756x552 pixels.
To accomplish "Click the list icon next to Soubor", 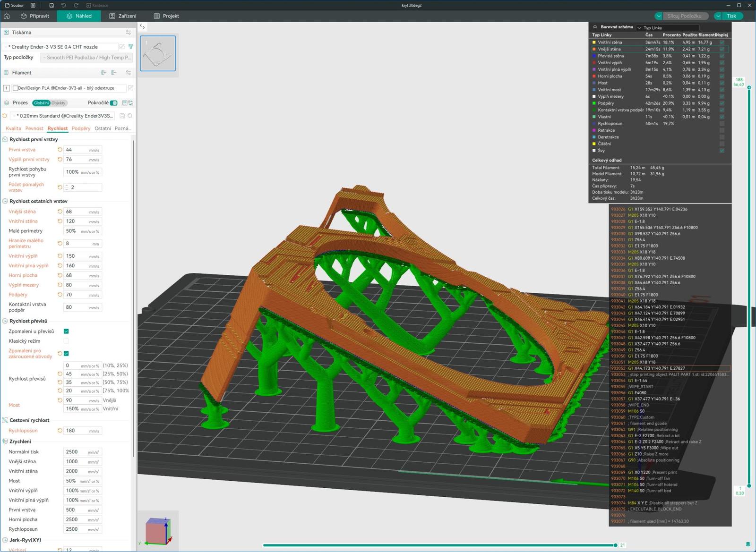I will point(33,5).
